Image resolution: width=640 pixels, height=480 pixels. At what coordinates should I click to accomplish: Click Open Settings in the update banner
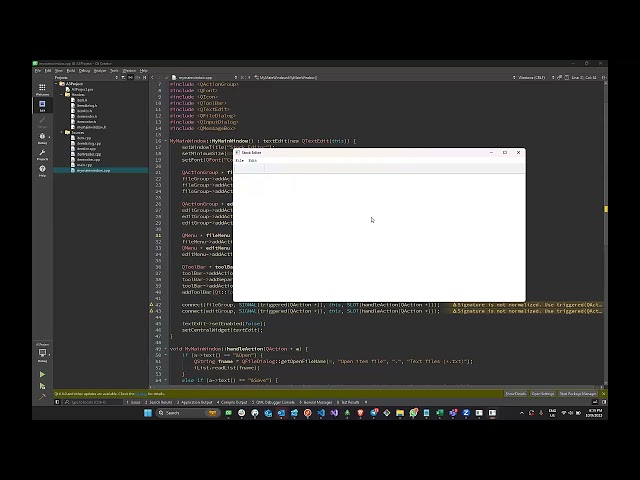click(x=543, y=394)
